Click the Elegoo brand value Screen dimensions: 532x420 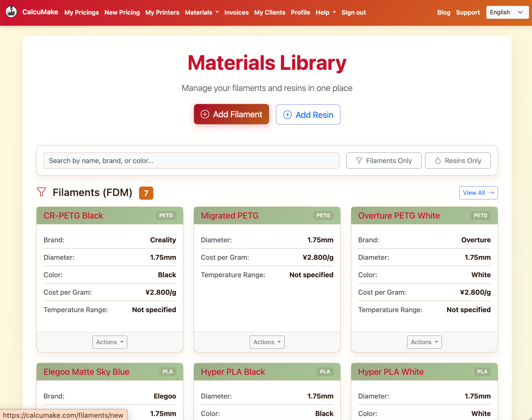click(165, 396)
